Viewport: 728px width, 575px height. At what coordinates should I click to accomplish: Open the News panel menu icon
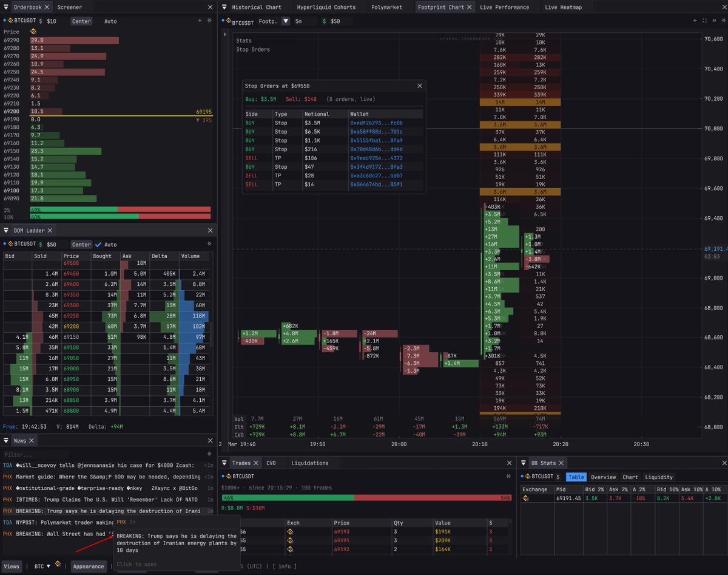pos(6,440)
